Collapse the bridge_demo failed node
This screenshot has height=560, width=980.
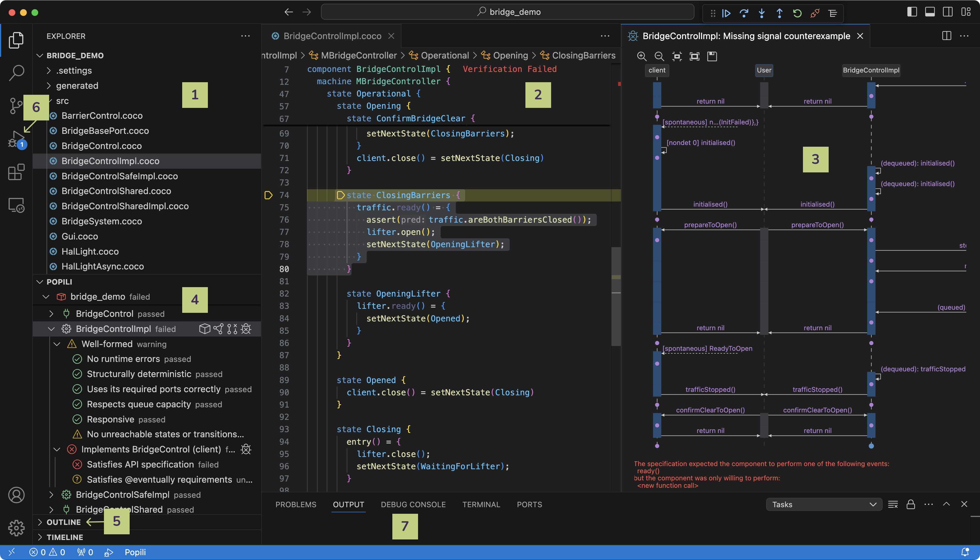point(46,297)
